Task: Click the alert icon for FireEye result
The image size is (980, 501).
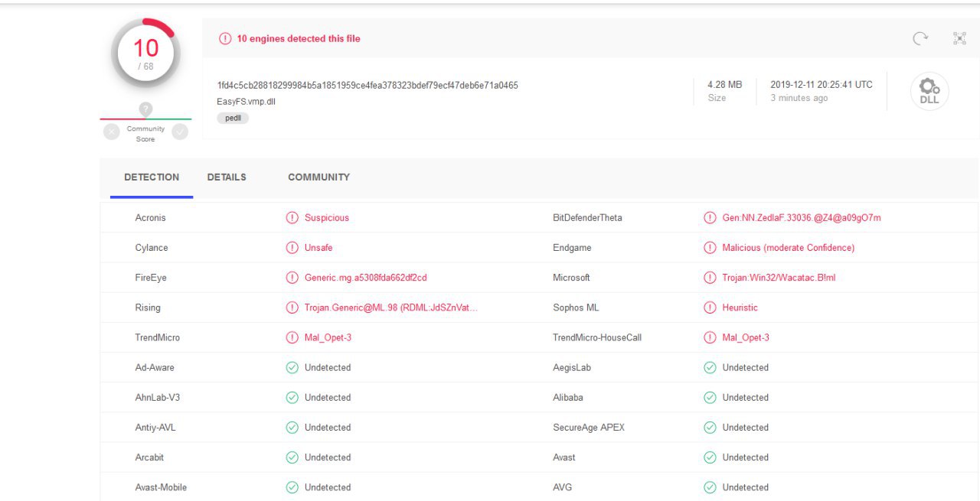Action: 292,278
